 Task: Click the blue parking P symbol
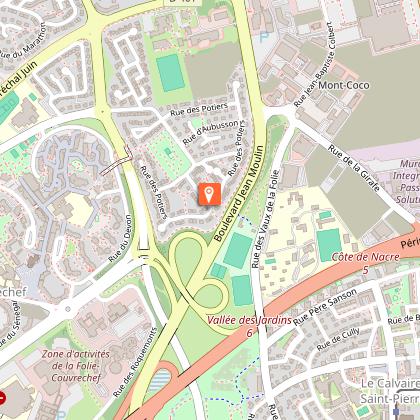(x=264, y=36)
